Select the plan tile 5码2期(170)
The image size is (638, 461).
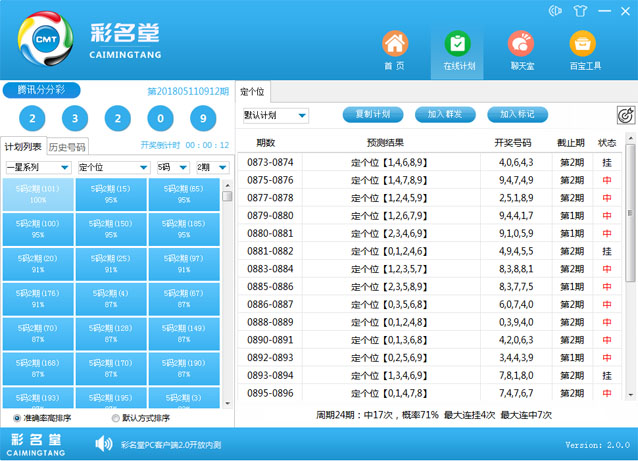pyautogui.click(x=111, y=369)
